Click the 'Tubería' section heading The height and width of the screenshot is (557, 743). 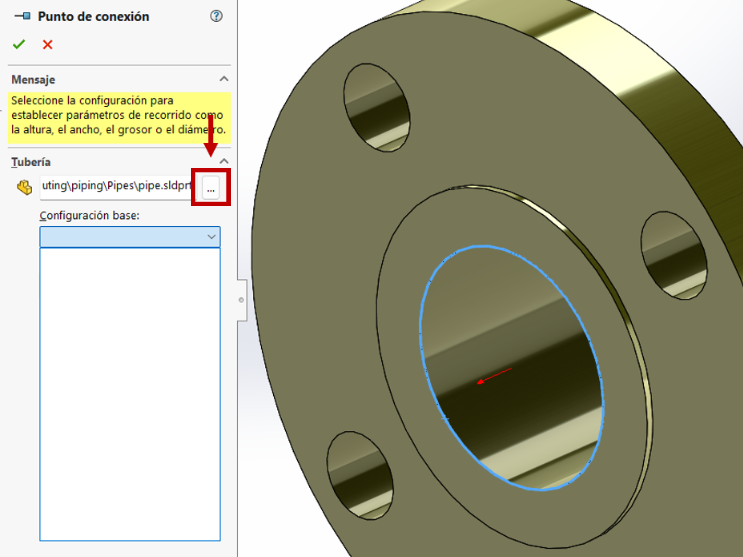click(31, 162)
